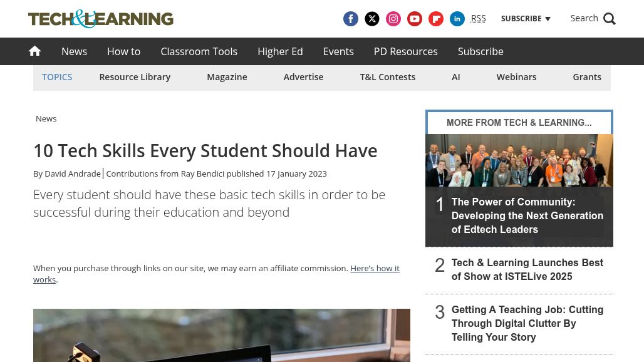Open 'Tech & Learning Launches Best of Show' article
The image size is (644, 362).
tap(527, 269)
